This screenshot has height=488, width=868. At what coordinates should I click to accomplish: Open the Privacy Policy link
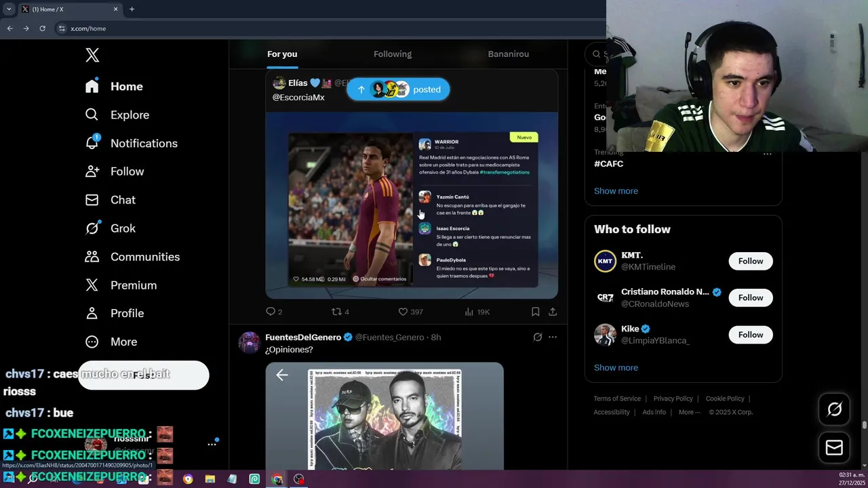[x=673, y=399]
